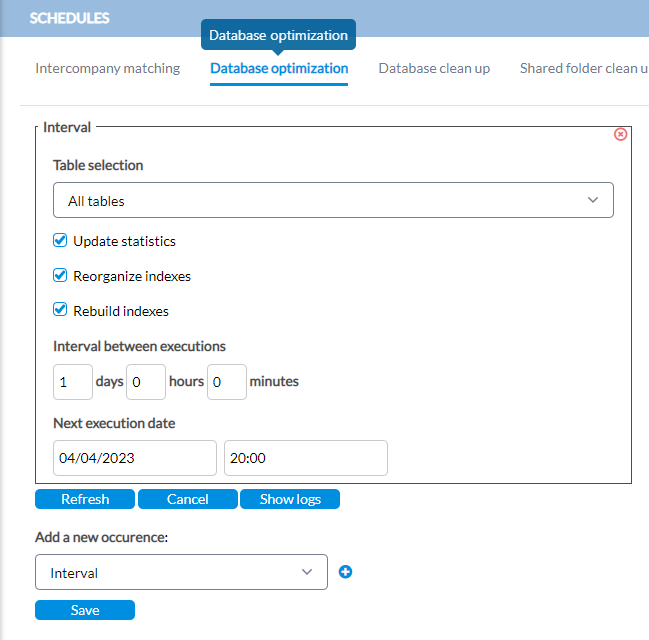Disable the Rebuild indexes checkbox
Viewport: 649px width, 640px height.
click(x=60, y=310)
